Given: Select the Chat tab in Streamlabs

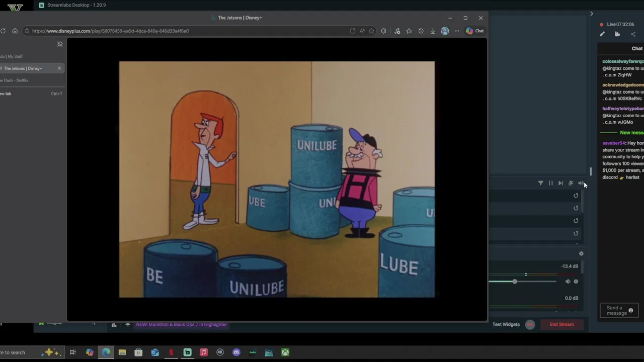Looking at the screenshot, I should click(637, 48).
